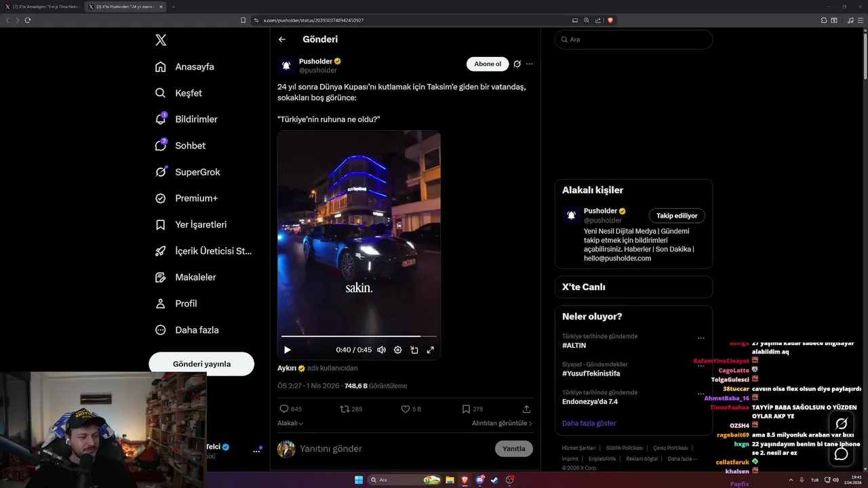
Task: Expand the Alakalı sort dropdown
Action: coord(290,423)
